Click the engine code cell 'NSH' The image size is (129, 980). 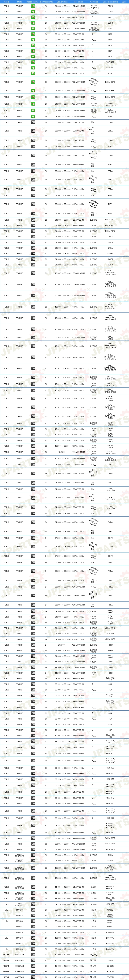pyautogui.click(x=110, y=17)
